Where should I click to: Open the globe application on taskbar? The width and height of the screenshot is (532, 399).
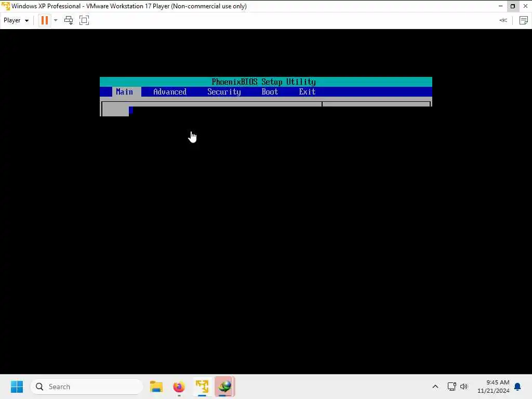pyautogui.click(x=224, y=387)
